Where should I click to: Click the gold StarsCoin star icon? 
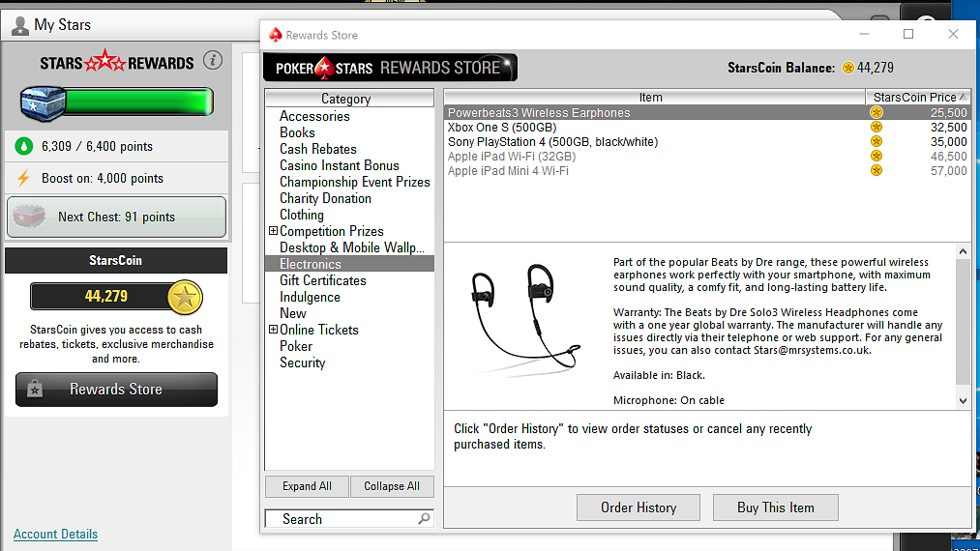pyautogui.click(x=184, y=297)
